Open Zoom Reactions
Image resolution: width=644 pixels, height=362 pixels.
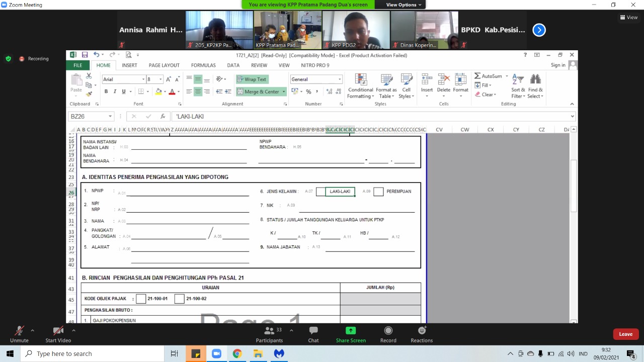(x=421, y=334)
